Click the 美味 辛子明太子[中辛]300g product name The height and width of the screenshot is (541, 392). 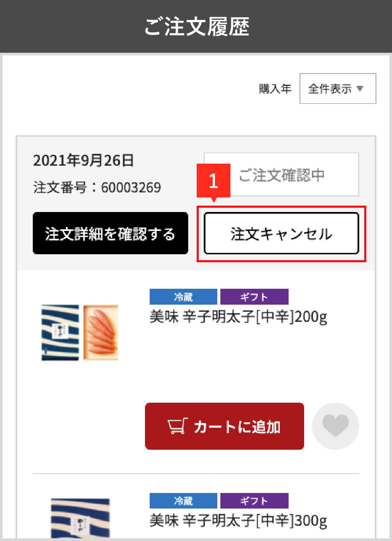pos(238,521)
